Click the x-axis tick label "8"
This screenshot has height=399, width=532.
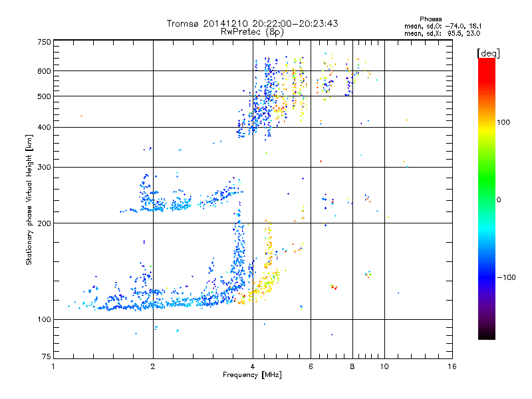[352, 366]
